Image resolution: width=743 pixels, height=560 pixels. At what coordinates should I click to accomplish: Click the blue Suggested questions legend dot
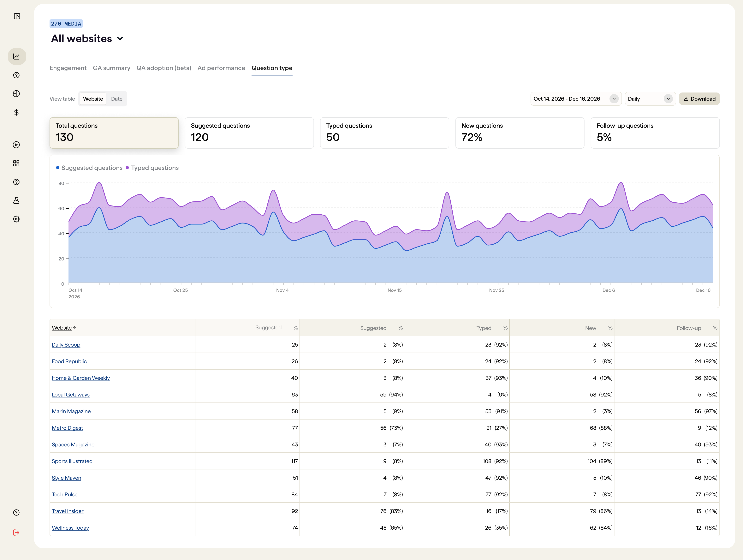[58, 168]
